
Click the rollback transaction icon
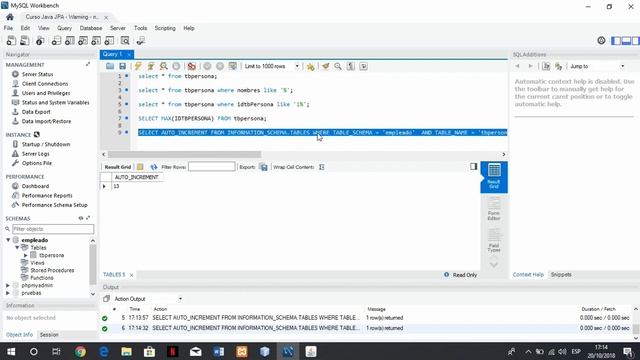click(220, 66)
